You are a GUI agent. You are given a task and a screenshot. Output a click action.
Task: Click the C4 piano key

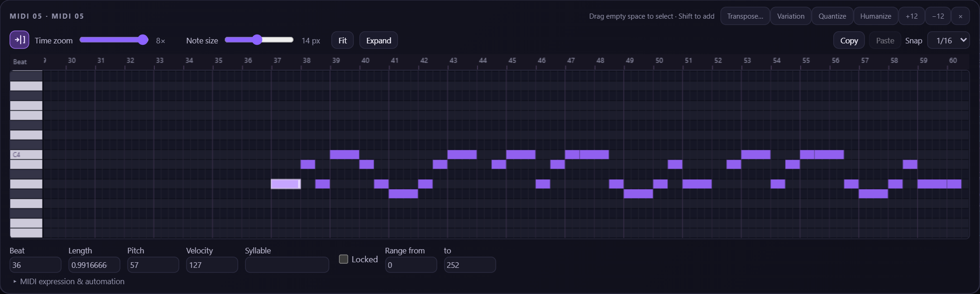coord(26,154)
